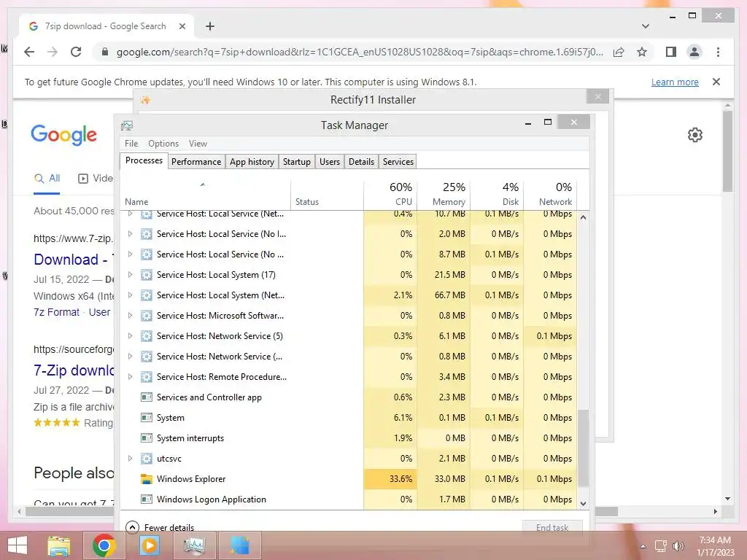Click the Task Manager scrollbar down arrow
The width and height of the screenshot is (747, 560).
coord(583,503)
